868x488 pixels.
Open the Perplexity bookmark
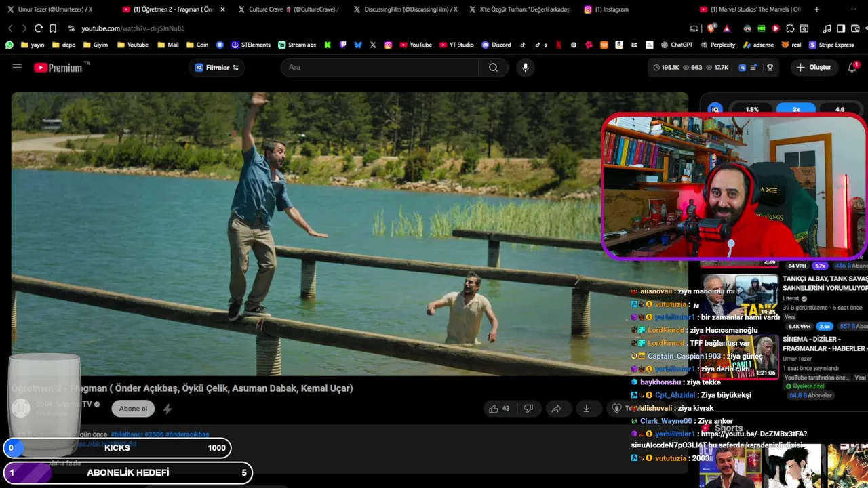tap(717, 45)
